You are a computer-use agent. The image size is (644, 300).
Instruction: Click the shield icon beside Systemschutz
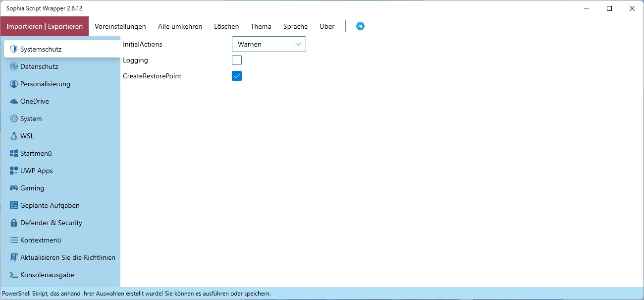14,49
